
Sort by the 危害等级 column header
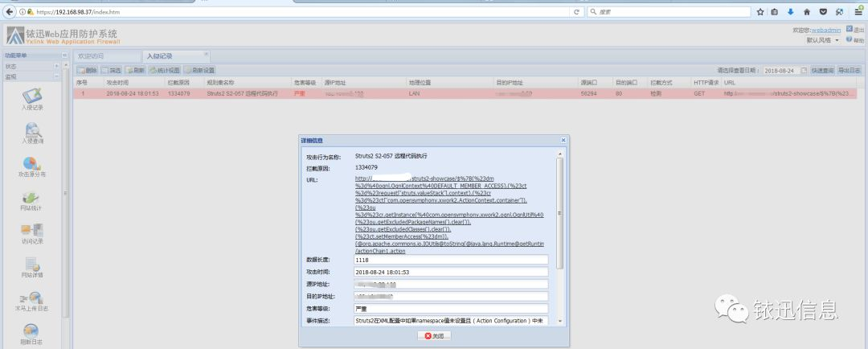point(307,82)
